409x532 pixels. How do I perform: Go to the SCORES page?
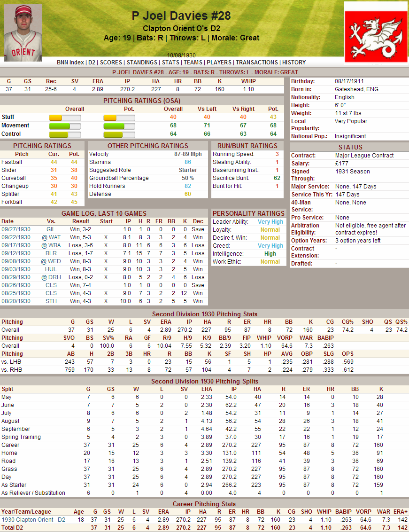tap(111, 63)
